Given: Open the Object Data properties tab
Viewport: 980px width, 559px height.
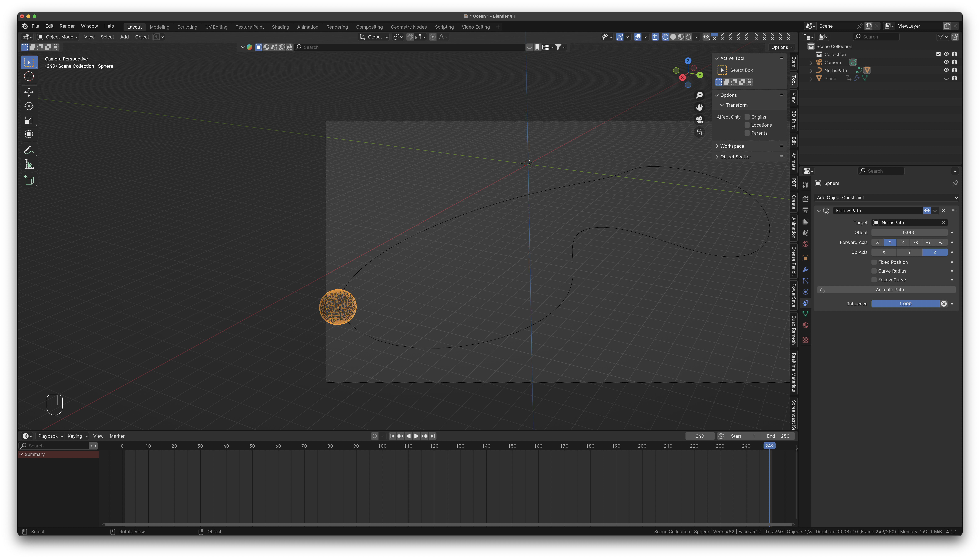Looking at the screenshot, I should click(x=805, y=314).
